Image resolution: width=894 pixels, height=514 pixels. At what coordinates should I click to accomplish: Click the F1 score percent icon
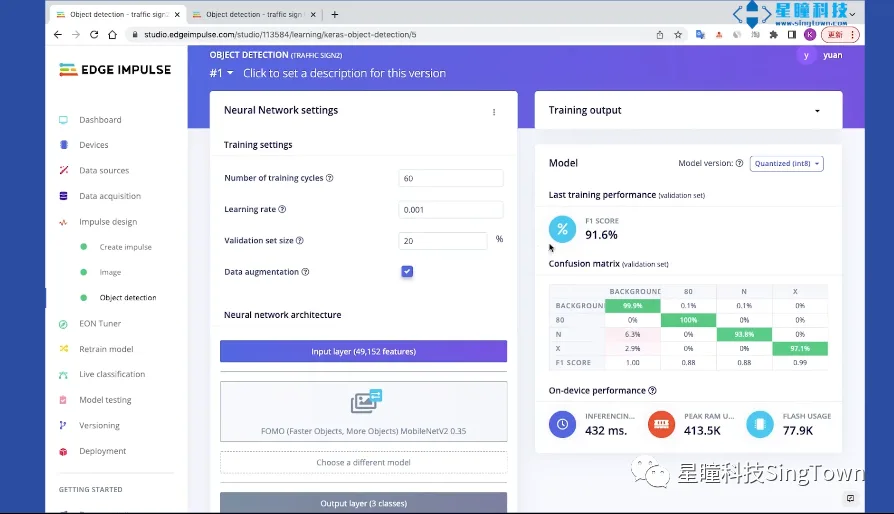(562, 229)
